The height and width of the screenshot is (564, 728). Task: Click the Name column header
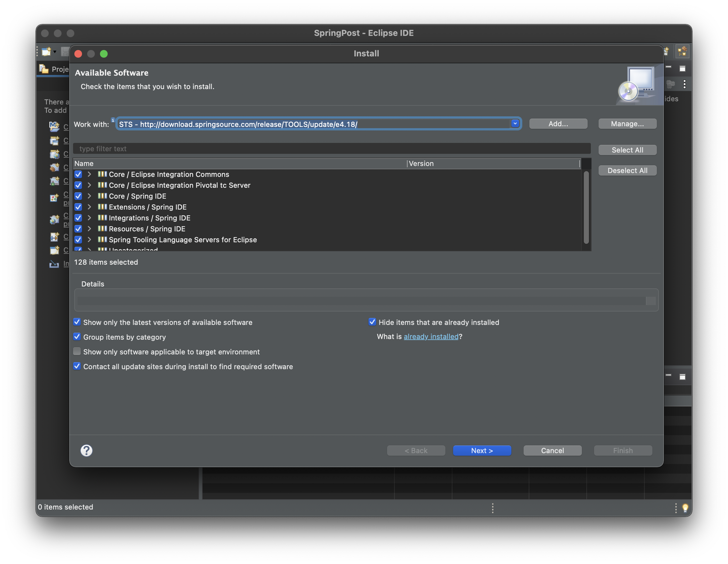tap(239, 164)
